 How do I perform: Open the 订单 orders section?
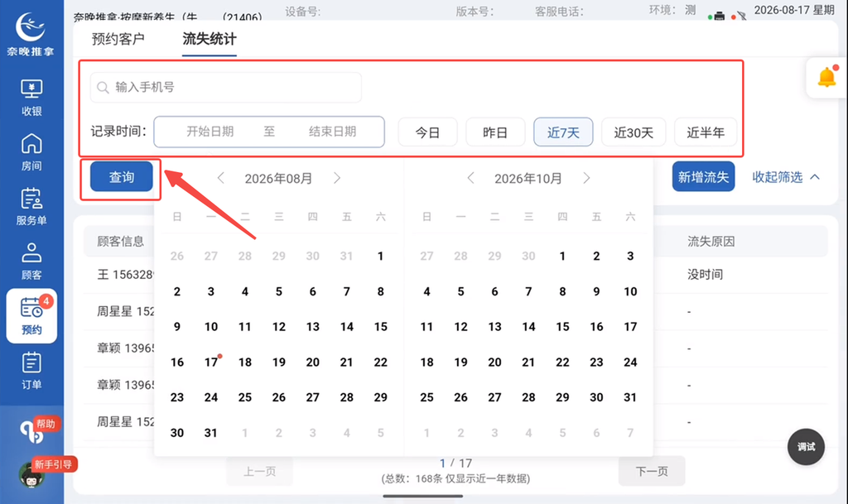pyautogui.click(x=31, y=371)
